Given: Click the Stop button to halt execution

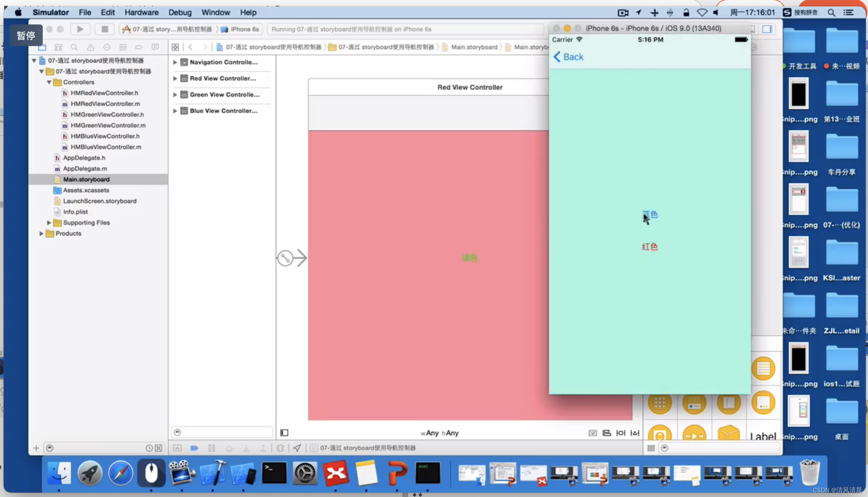Looking at the screenshot, I should [104, 29].
